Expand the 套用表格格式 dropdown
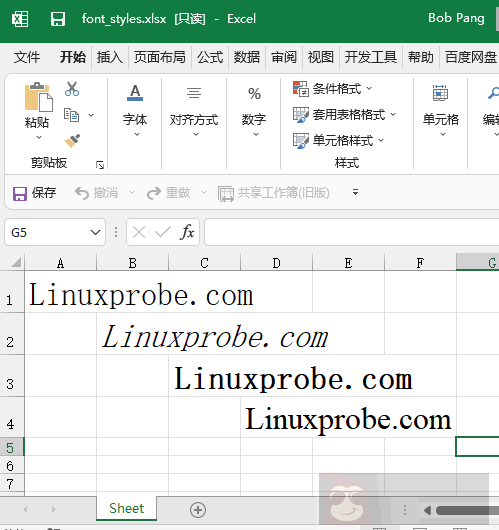 tap(393, 114)
